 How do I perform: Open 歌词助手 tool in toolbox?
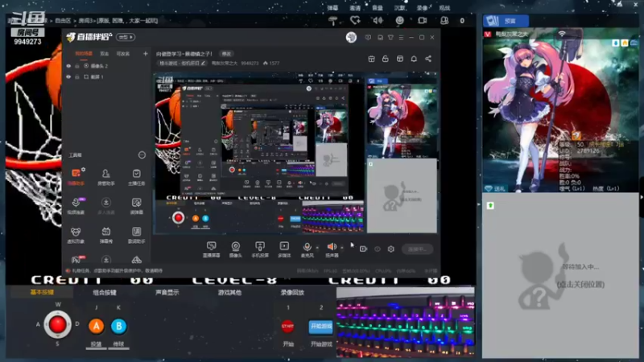tap(136, 235)
